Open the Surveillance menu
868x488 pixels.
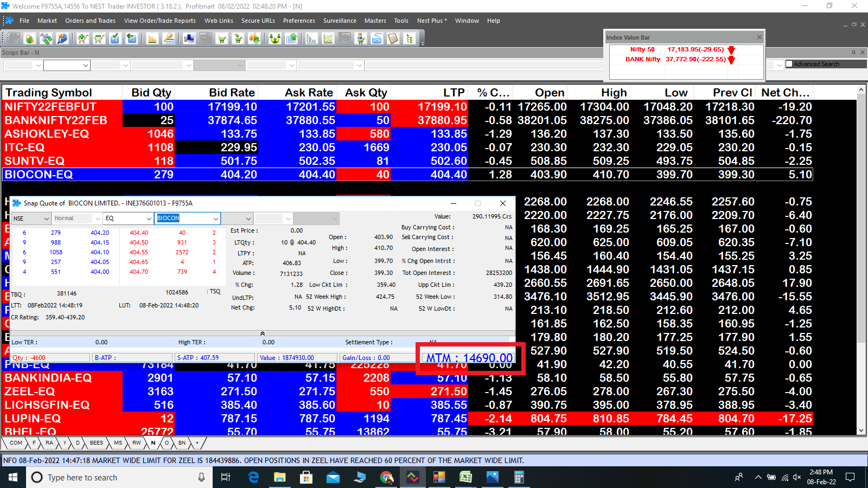[x=340, y=21]
